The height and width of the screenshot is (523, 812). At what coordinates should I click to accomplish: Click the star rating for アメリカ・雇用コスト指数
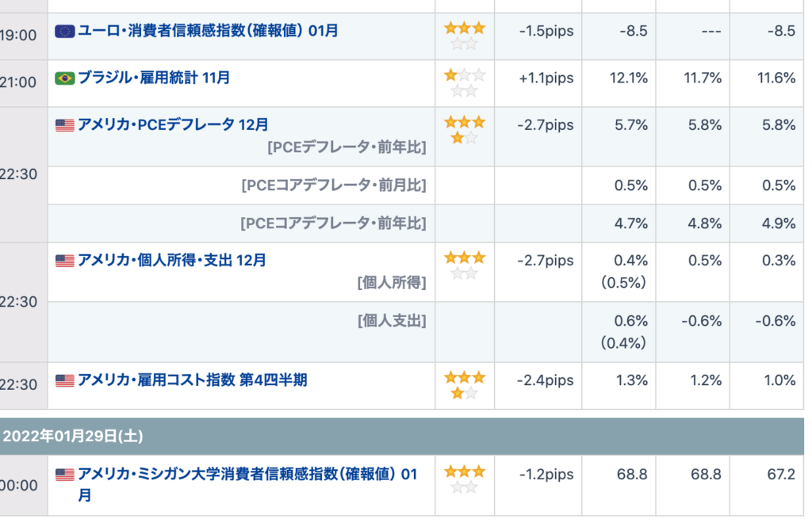(465, 385)
